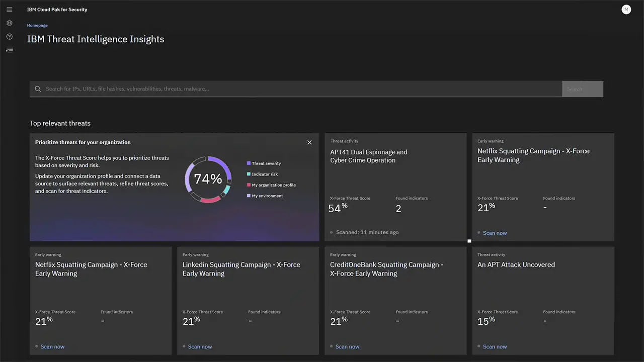This screenshot has width=644, height=362.
Task: Click the Homepage breadcrumb link
Action: [x=37, y=25]
